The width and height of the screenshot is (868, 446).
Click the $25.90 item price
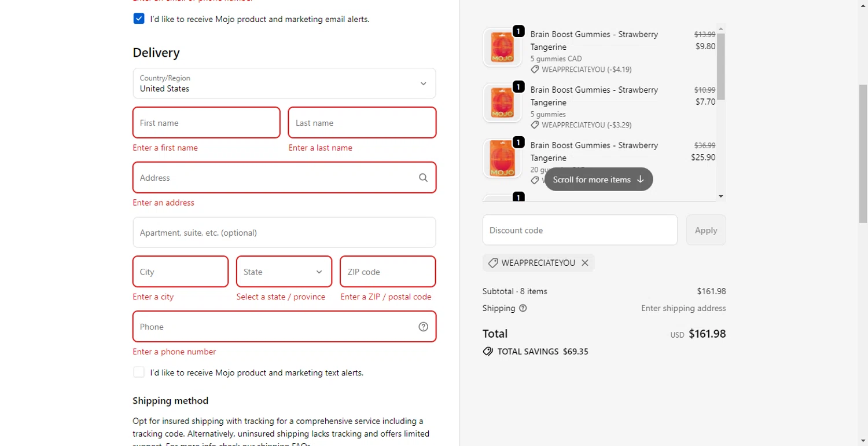(x=703, y=157)
